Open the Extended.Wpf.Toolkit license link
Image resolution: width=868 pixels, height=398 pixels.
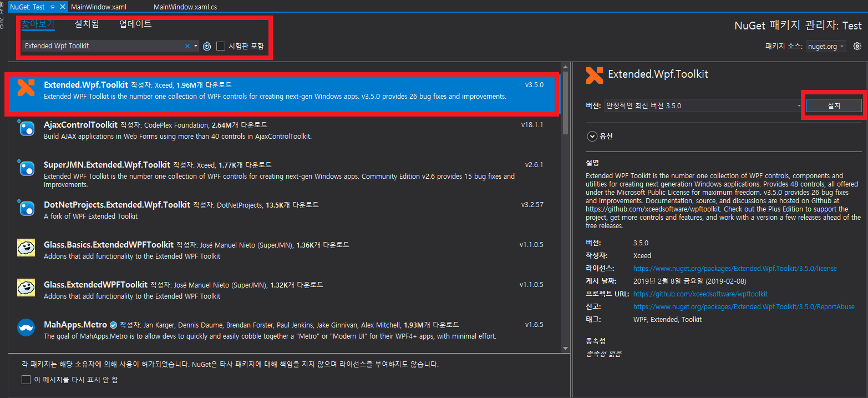tap(735, 269)
